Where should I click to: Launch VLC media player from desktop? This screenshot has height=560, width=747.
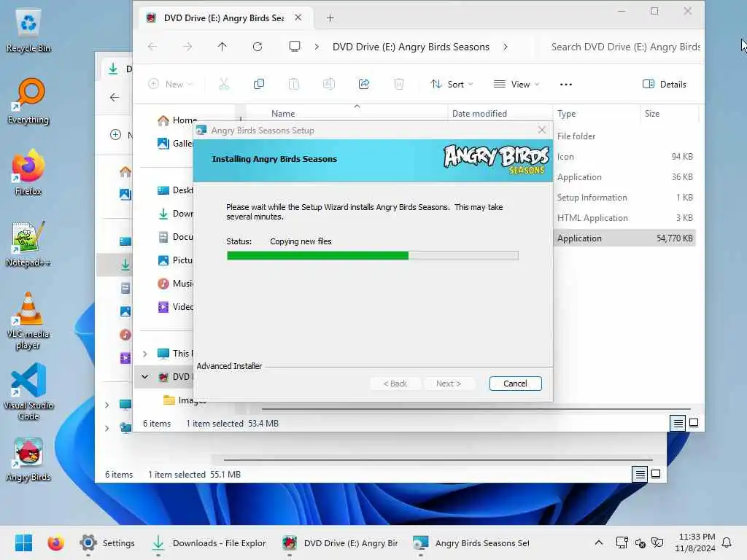point(28,321)
